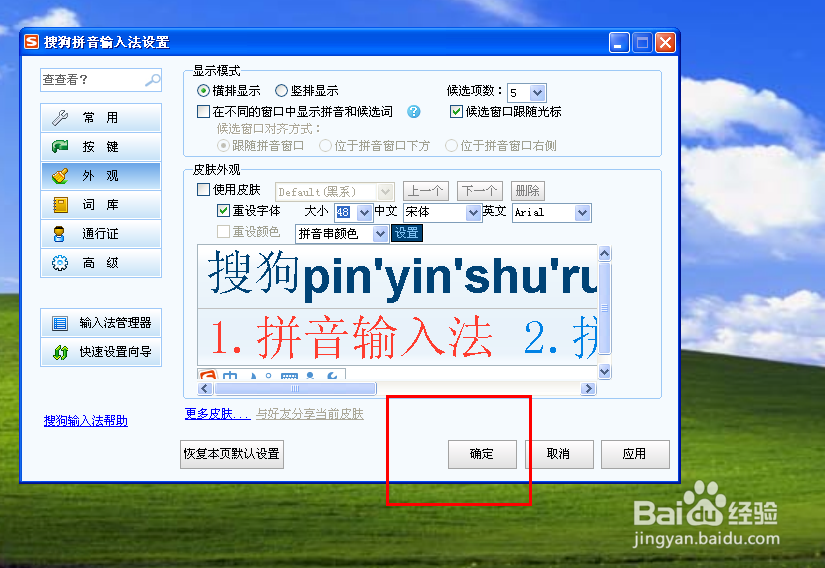
Task: Click the green key icon for 按键
Action: coord(60,147)
